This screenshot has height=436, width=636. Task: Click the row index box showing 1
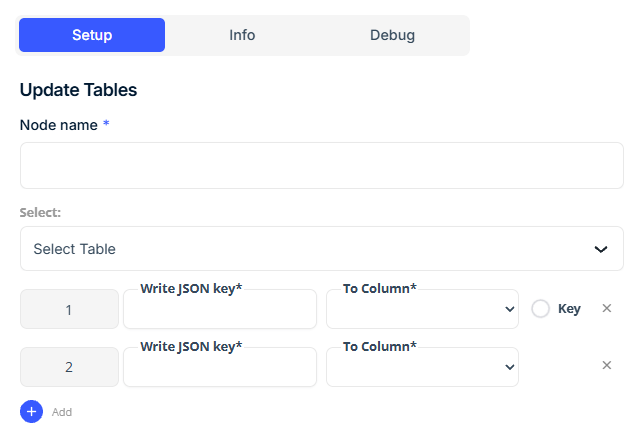(x=69, y=309)
